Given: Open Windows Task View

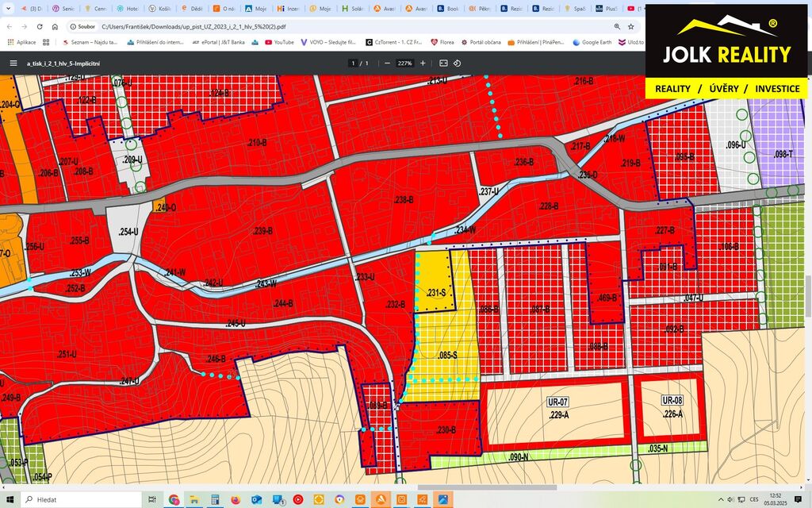Looking at the screenshot, I should 153,499.
